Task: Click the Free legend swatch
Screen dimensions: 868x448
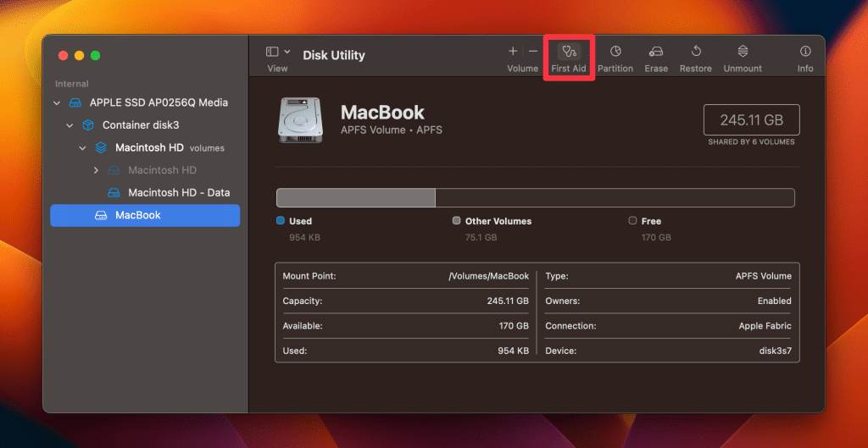Action: 632,221
